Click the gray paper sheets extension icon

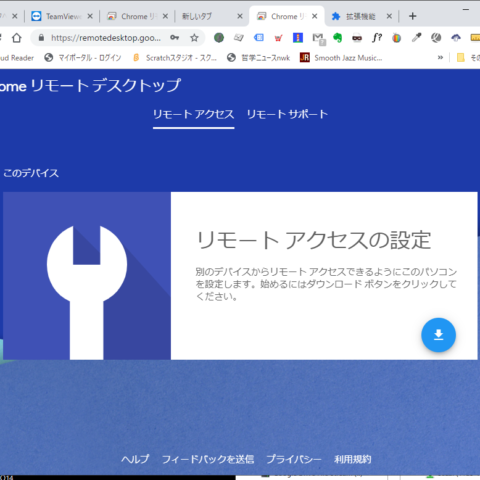[239, 38]
